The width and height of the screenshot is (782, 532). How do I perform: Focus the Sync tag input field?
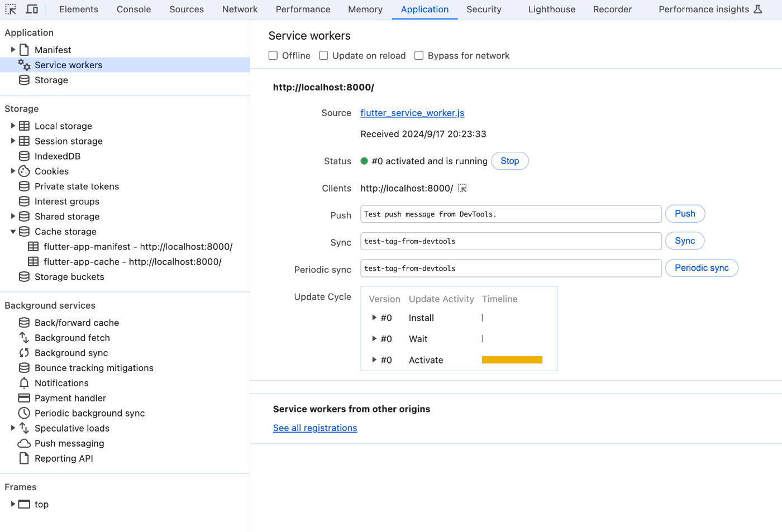[x=511, y=241]
